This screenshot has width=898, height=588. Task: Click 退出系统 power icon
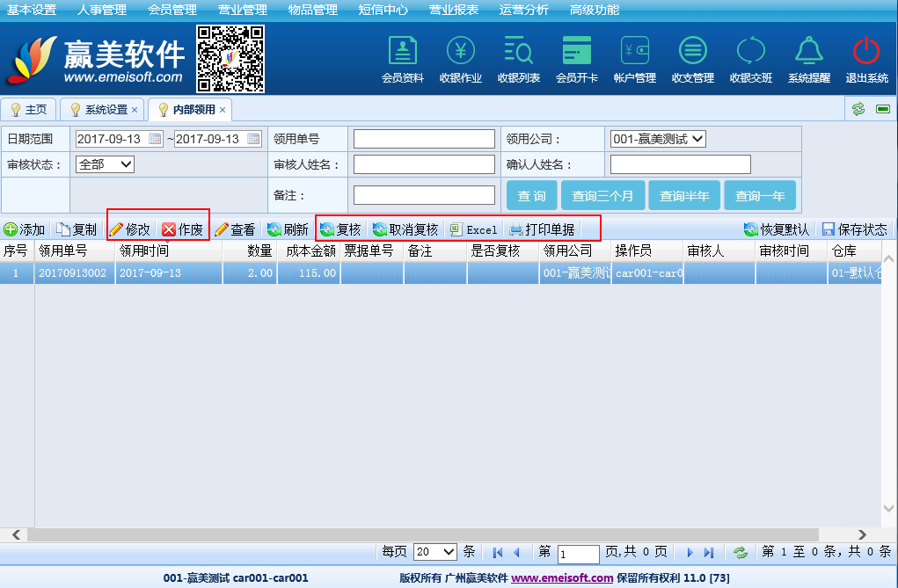click(x=866, y=52)
